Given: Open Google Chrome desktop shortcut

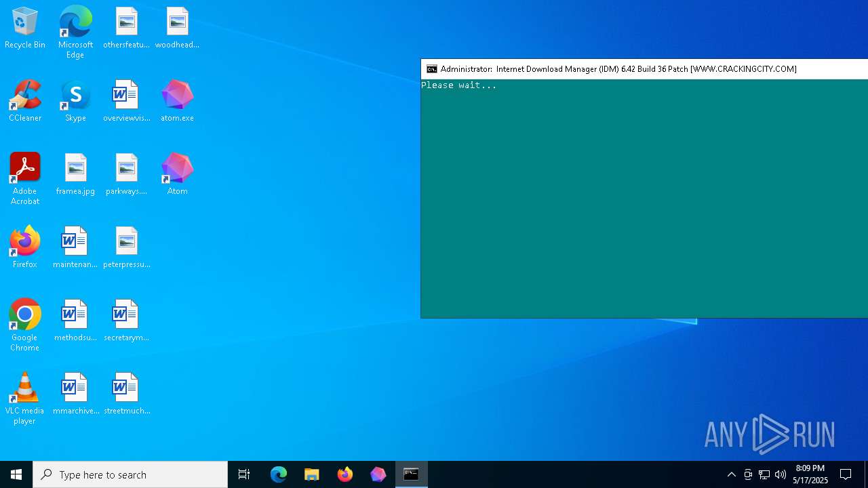Looking at the screenshot, I should tap(25, 325).
